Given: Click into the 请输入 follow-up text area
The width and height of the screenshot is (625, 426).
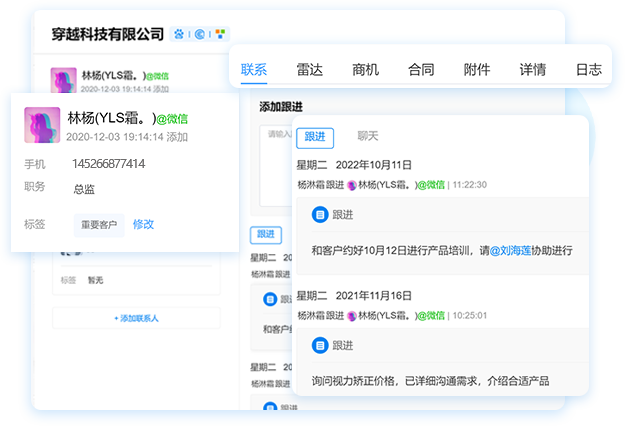Looking at the screenshot, I should 276,165.
